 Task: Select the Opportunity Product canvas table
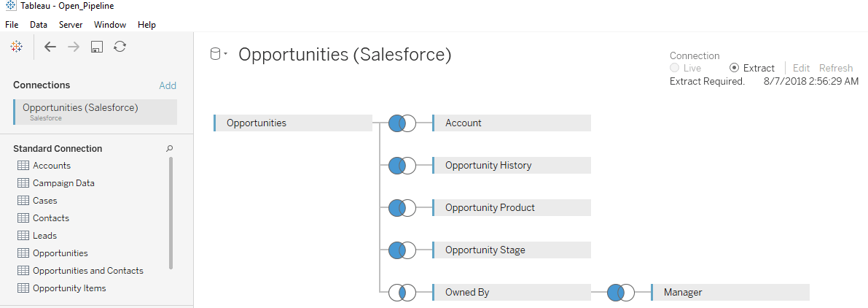(512, 208)
